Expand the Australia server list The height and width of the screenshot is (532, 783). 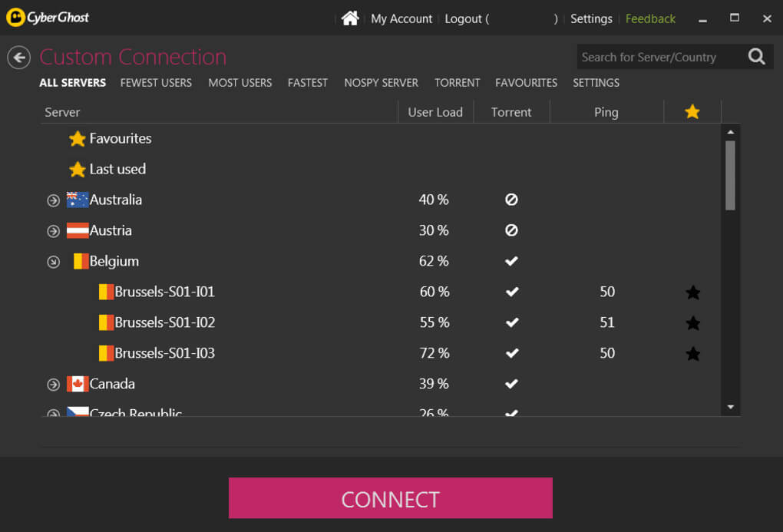54,201
